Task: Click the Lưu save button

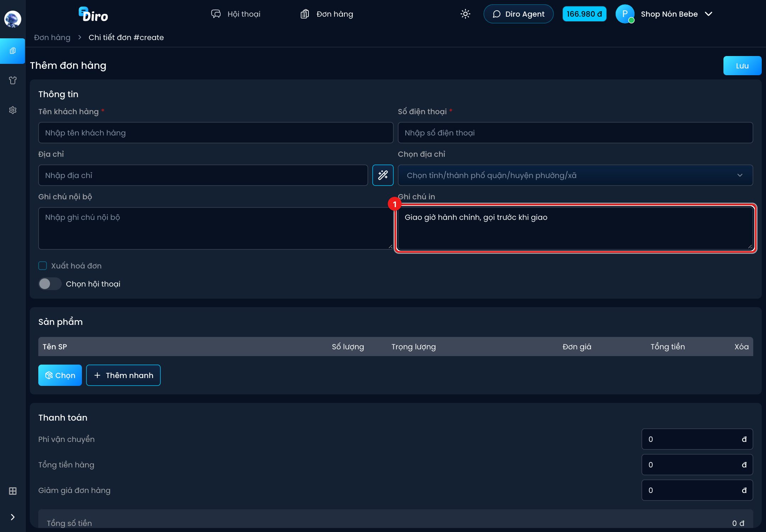Action: pyautogui.click(x=742, y=66)
